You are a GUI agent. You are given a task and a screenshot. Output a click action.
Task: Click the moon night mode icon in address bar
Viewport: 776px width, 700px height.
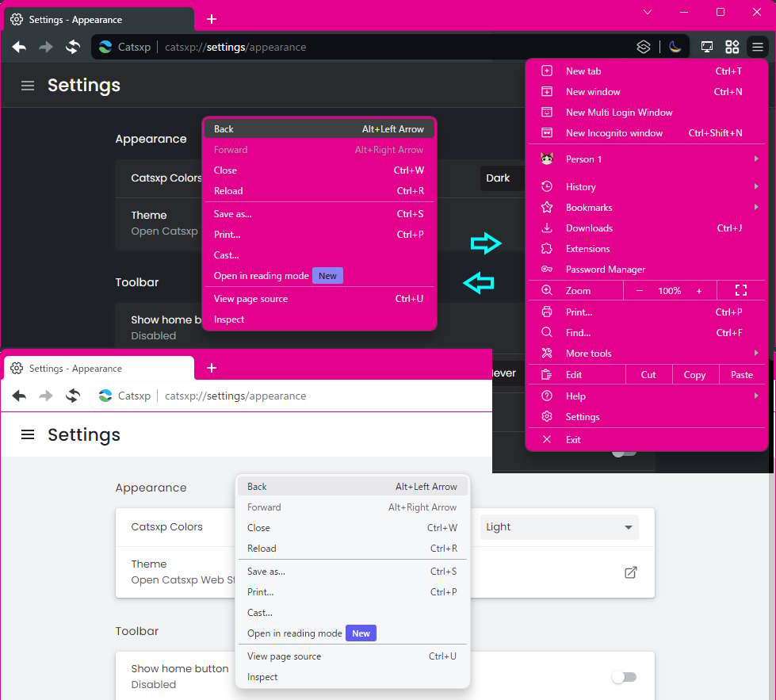click(675, 47)
